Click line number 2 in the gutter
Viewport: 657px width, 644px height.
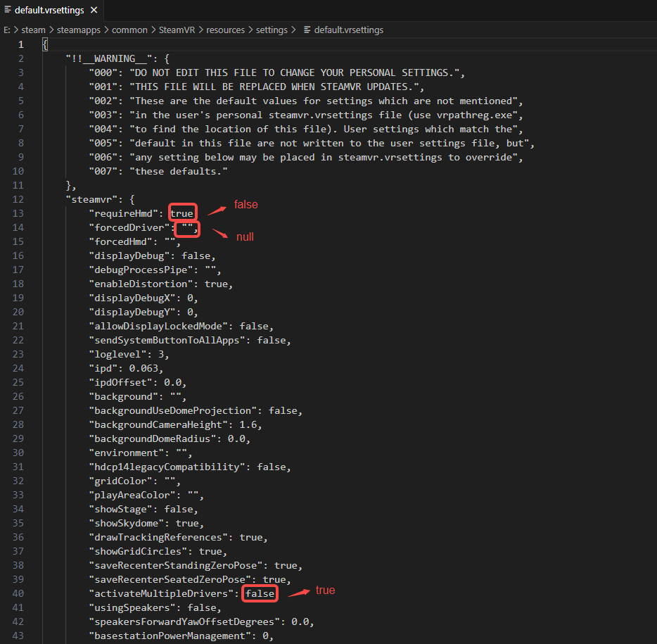point(22,58)
